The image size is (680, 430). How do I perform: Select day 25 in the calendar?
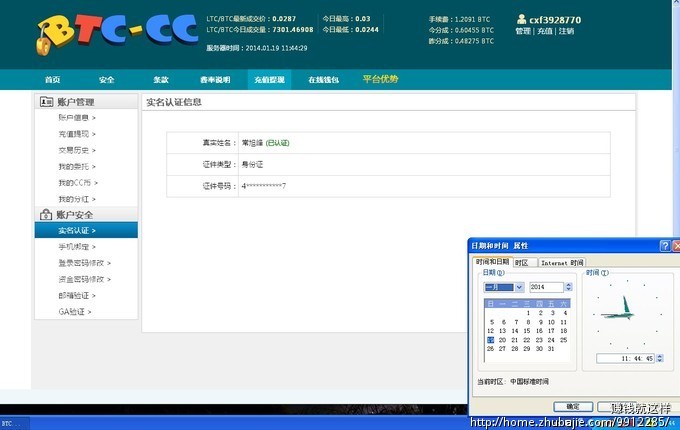[x=563, y=340]
